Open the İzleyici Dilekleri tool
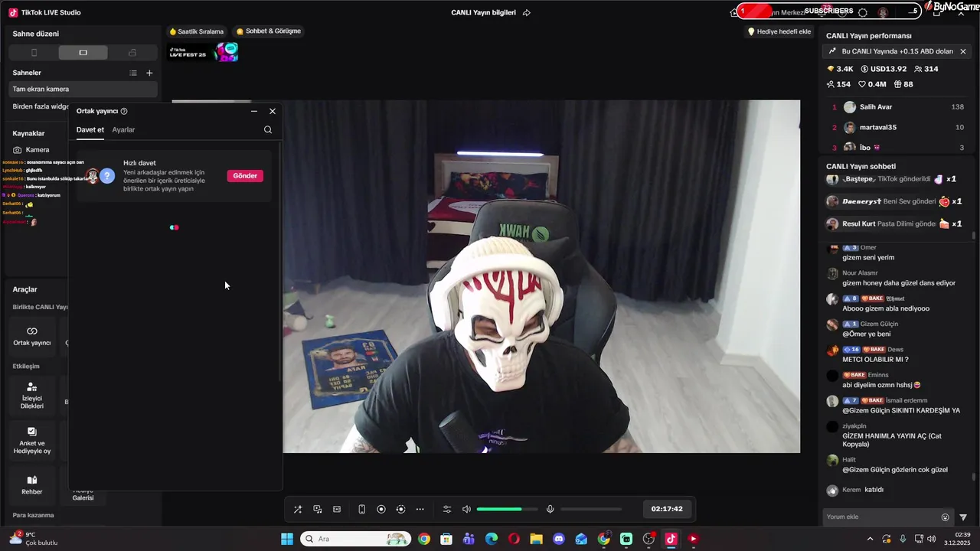Image resolution: width=980 pixels, height=551 pixels. 32,396
